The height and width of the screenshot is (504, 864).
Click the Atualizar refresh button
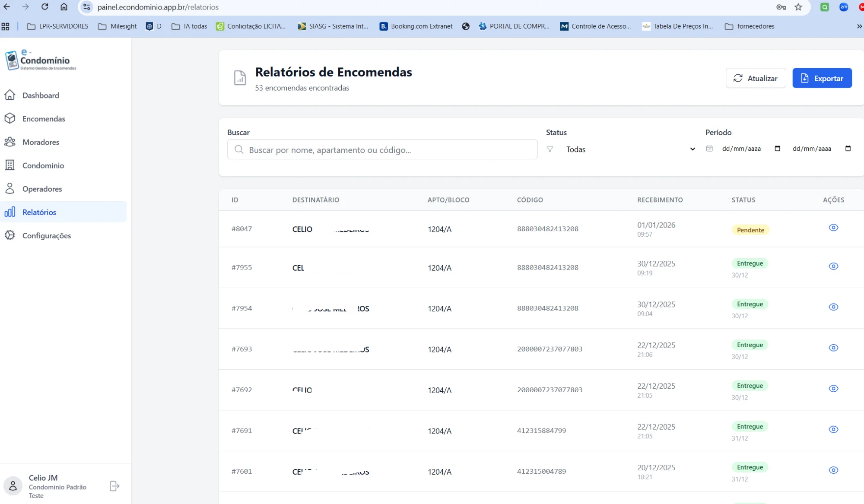pyautogui.click(x=756, y=78)
